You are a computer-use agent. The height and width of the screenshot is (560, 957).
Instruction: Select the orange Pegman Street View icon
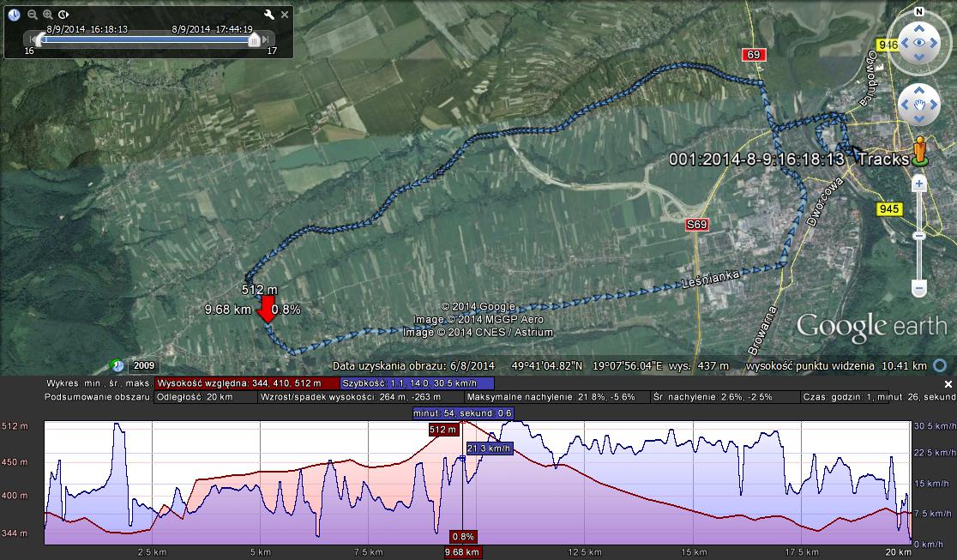(x=921, y=149)
